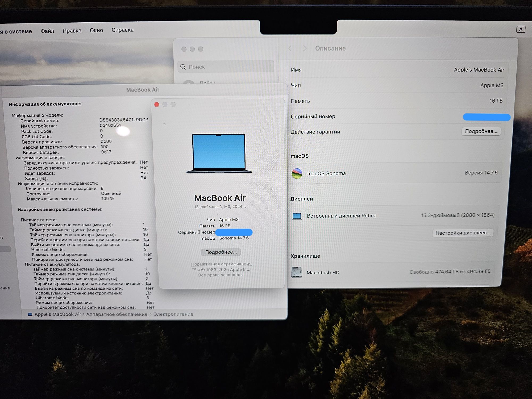Go forward with the right chevron in Описание
532x399 pixels.
point(305,48)
